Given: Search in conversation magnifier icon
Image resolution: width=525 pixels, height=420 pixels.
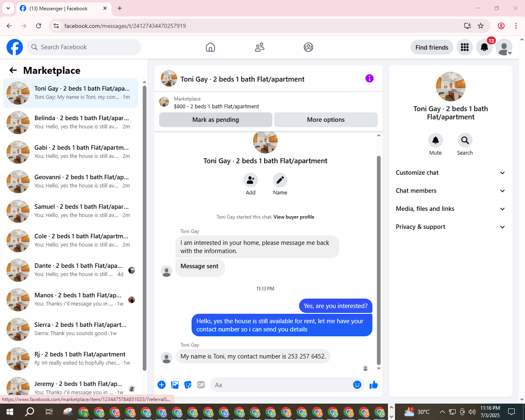Looking at the screenshot, I should 465,140.
